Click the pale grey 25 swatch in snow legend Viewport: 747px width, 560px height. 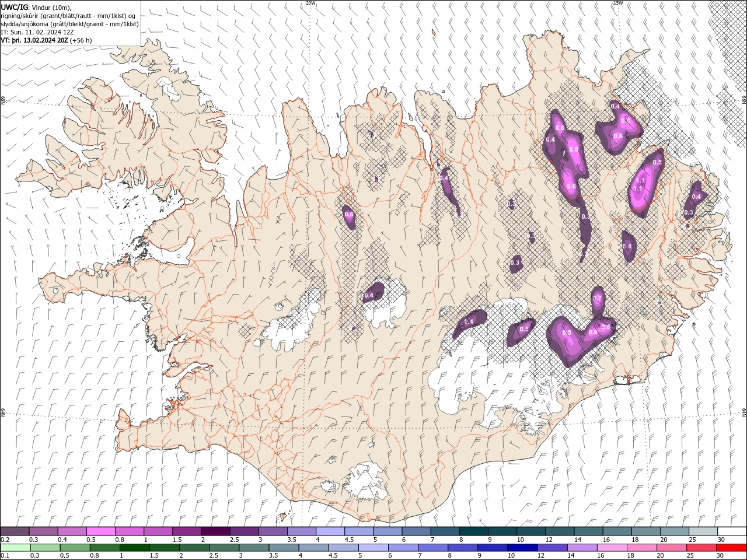coord(703,531)
